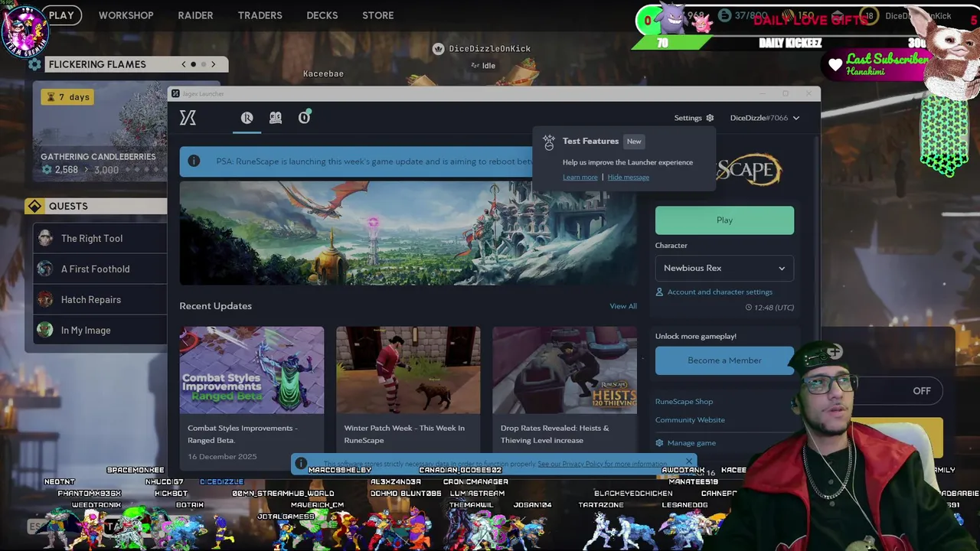The width and height of the screenshot is (980, 551).
Task: Open Community Website link
Action: click(690, 419)
